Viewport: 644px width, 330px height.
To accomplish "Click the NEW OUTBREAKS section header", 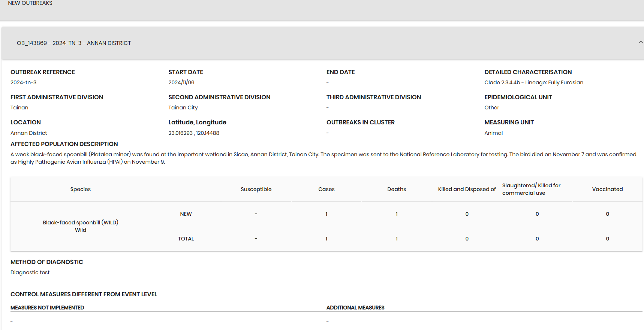I will [x=30, y=3].
